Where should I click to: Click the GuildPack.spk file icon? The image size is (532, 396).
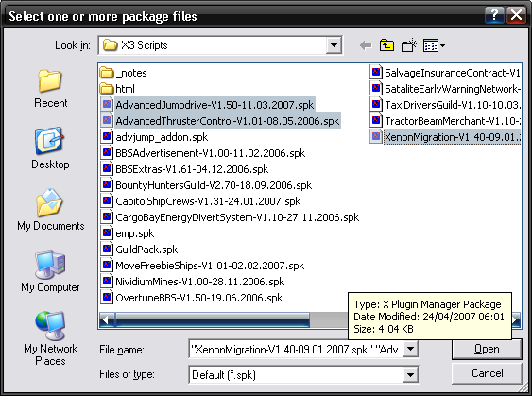[107, 250]
